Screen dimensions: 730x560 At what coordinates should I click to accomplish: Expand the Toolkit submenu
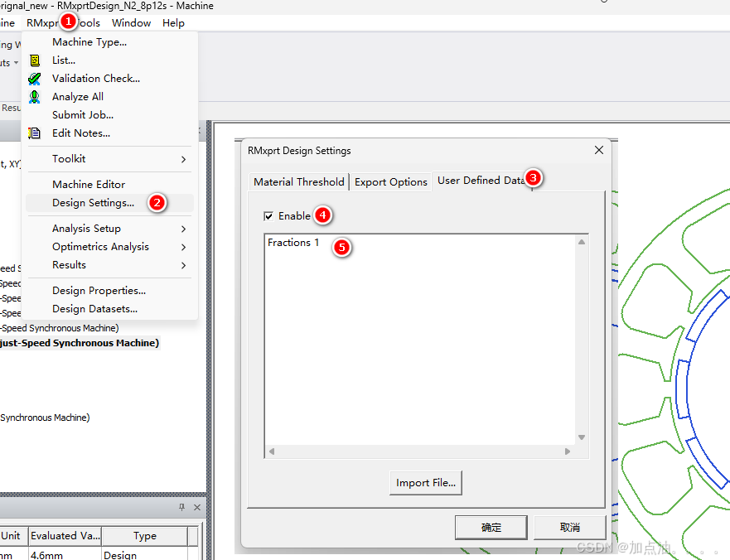pos(110,159)
